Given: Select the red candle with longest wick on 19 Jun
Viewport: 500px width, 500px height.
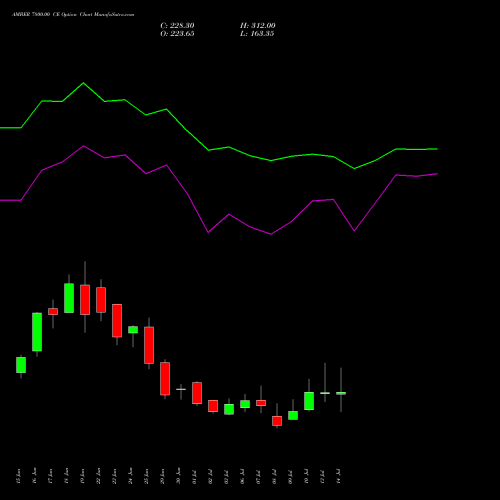Looking at the screenshot, I should (85, 300).
